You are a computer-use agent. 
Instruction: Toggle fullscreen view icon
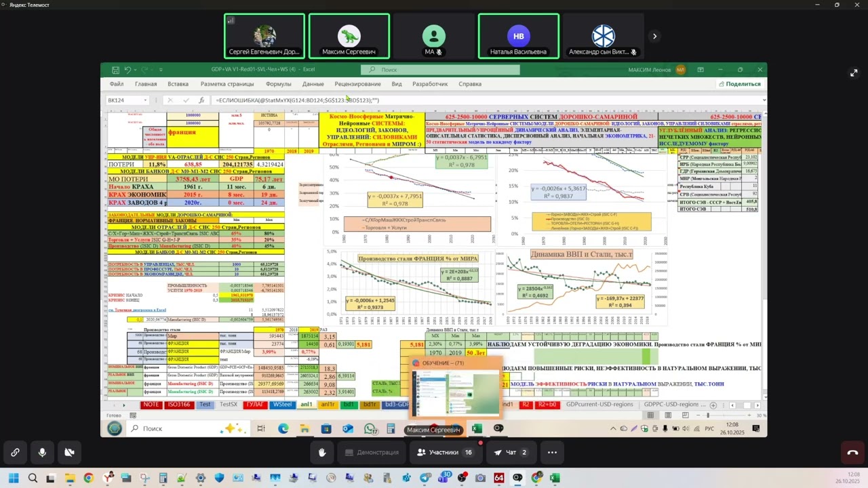click(854, 73)
